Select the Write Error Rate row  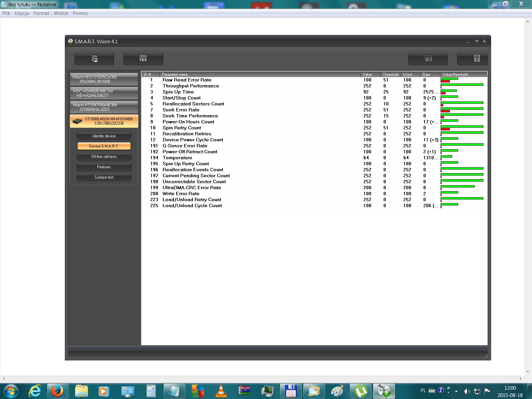[x=314, y=194]
